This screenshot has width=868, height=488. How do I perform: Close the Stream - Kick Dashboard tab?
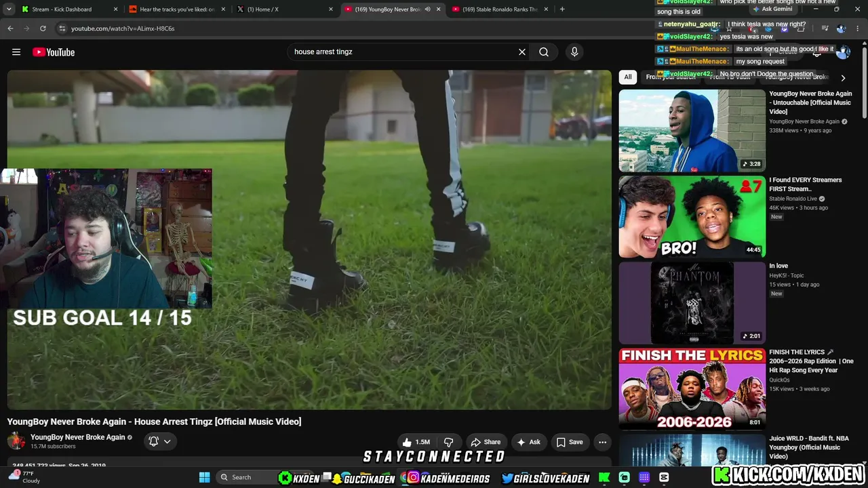115,9
